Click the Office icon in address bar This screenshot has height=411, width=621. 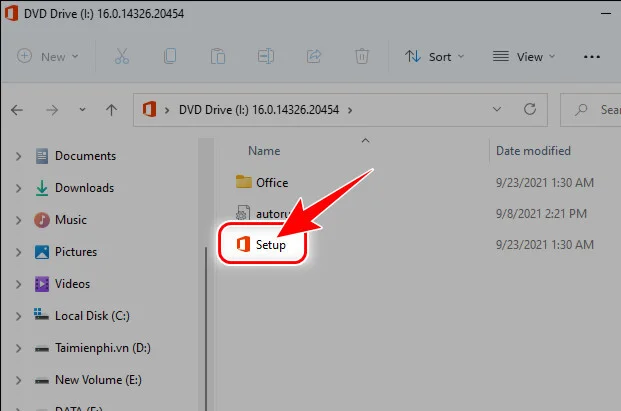[x=149, y=109]
